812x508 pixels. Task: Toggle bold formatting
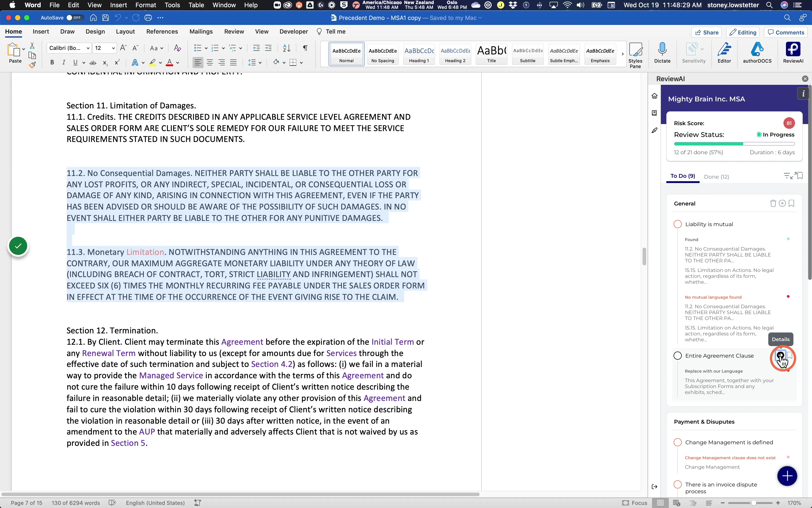pos(52,63)
